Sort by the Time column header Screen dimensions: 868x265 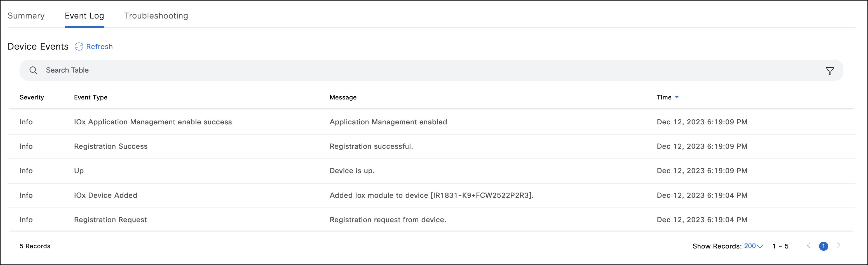[x=664, y=97]
